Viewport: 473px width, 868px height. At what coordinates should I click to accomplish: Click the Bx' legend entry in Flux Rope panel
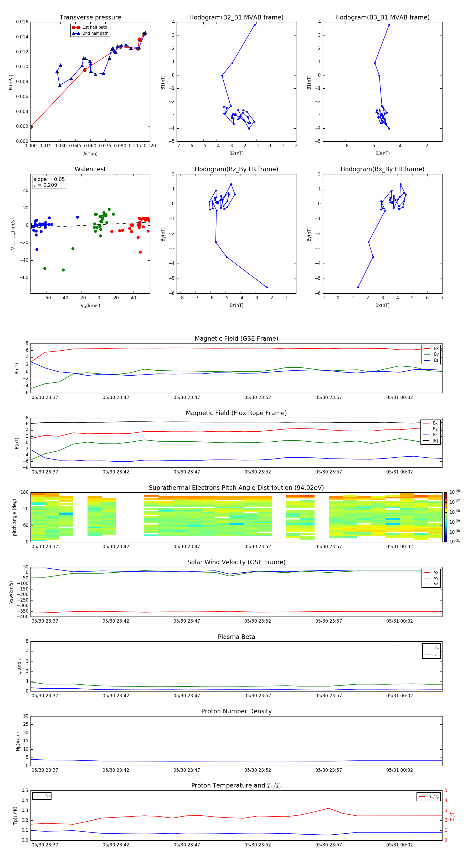point(431,423)
